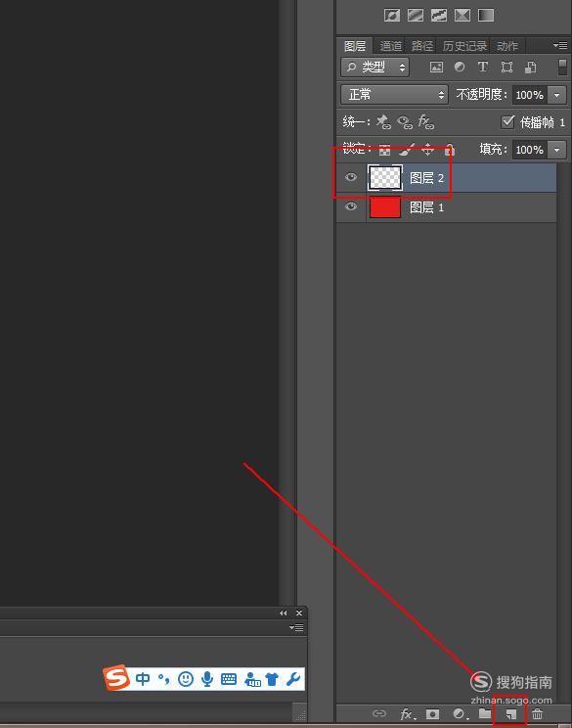Add an Invert adjustment from the adjustments icons
Image resolution: width=572 pixels, height=728 pixels.
pyautogui.click(x=392, y=16)
